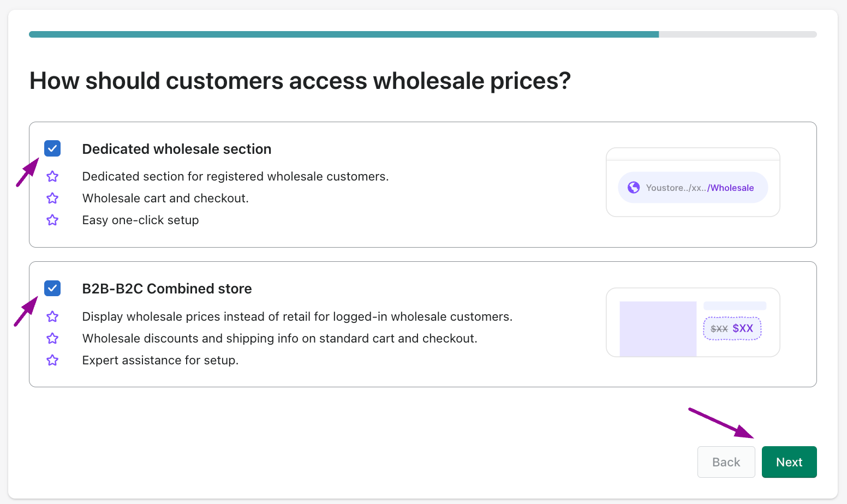Viewport: 847px width, 504px height.
Task: Click the Wholesale cart and checkout text
Action: pos(165,198)
